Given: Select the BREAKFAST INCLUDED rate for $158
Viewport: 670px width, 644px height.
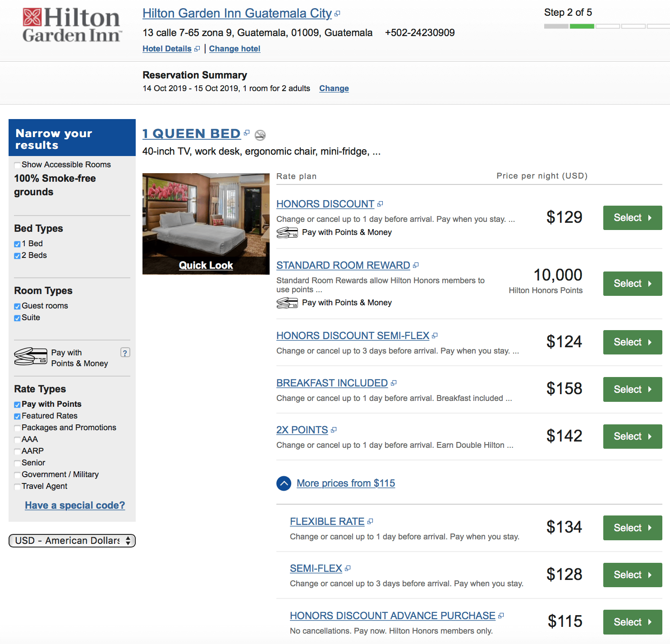Looking at the screenshot, I should point(632,389).
